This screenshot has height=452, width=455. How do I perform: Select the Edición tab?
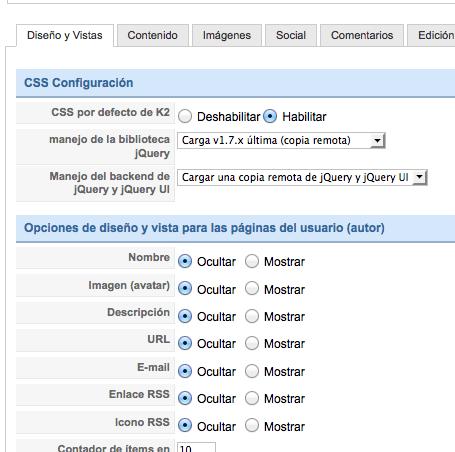431,35
